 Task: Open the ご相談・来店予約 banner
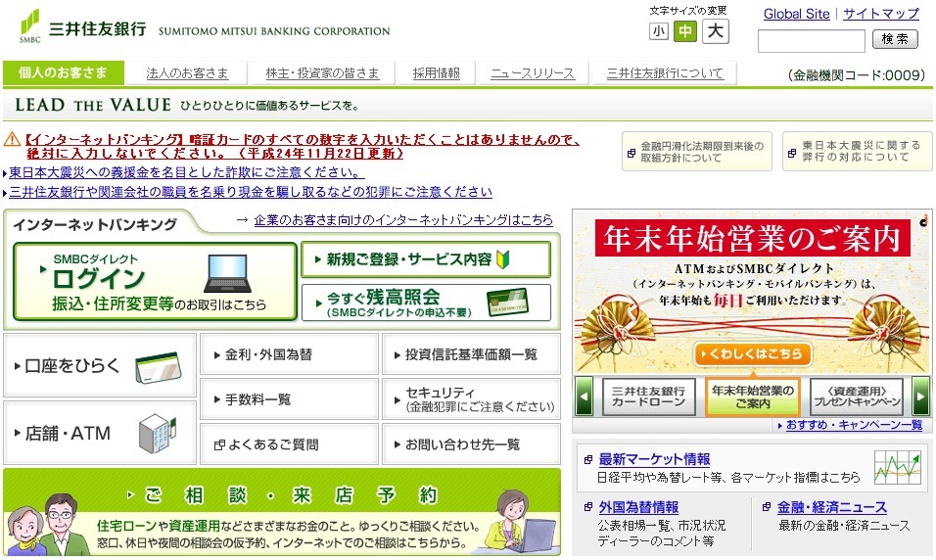(282, 512)
